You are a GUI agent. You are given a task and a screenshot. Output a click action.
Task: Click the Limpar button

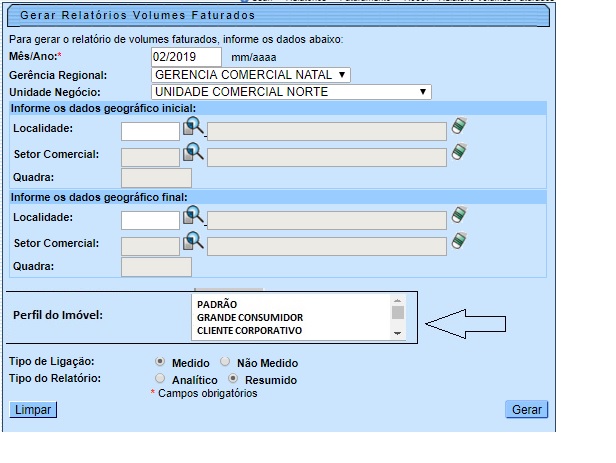33,410
